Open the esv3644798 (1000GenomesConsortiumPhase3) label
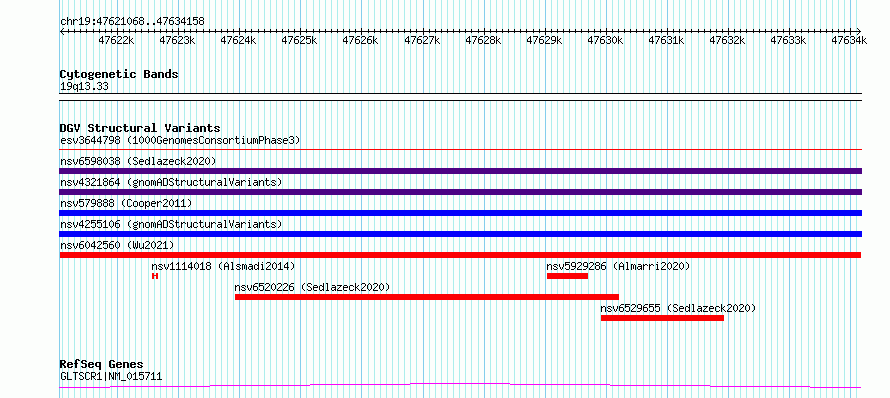 (180, 140)
